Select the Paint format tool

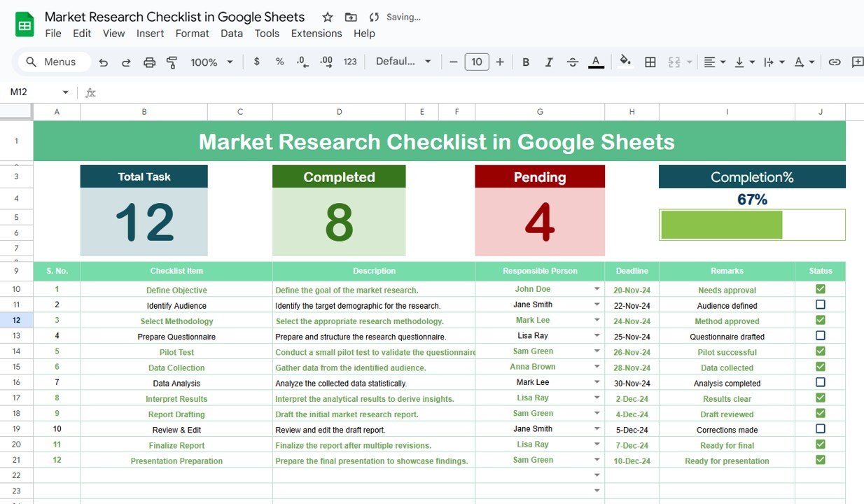(172, 62)
